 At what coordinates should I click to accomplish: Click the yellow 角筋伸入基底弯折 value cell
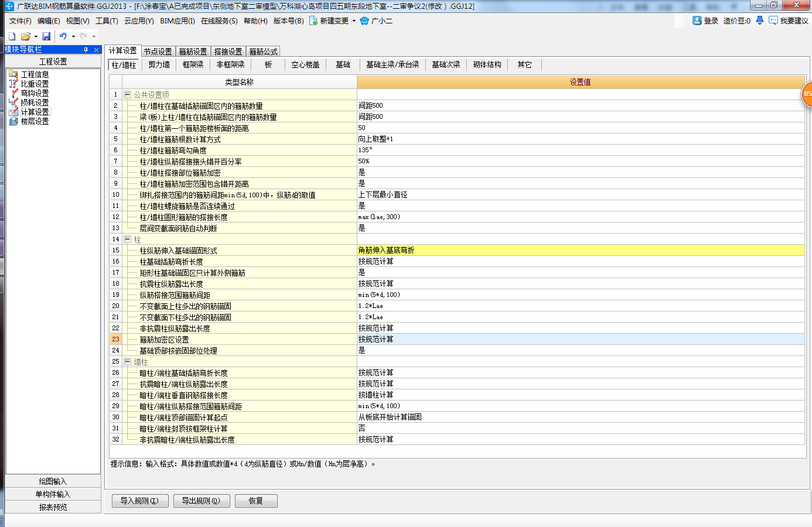[581, 250]
